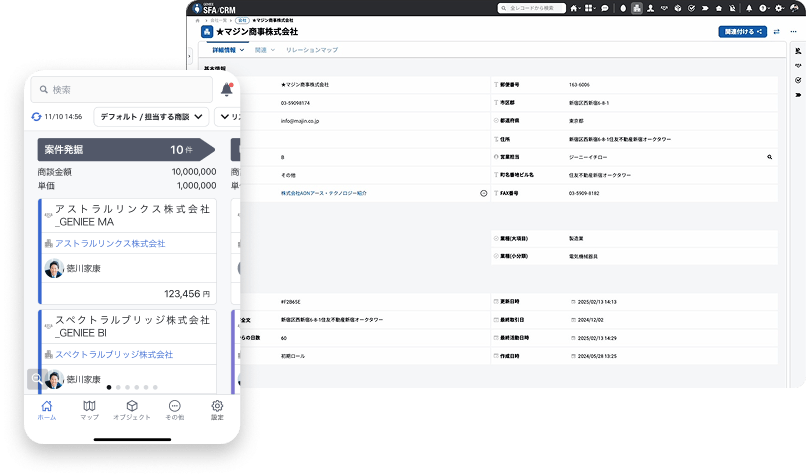Tap the magnifier zoom button on mobile card

coord(37,379)
